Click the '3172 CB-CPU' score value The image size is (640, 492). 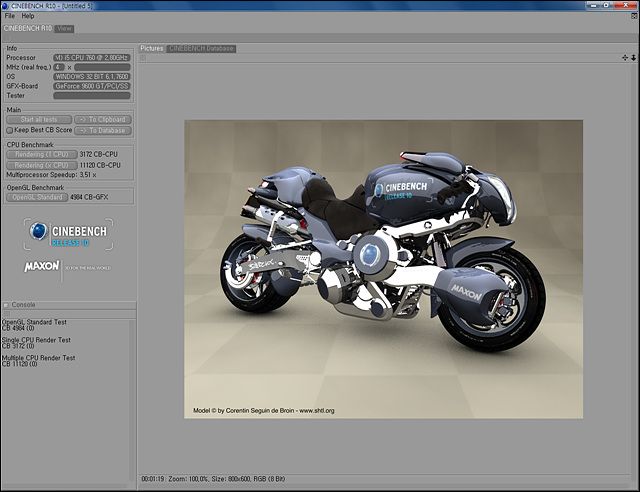tap(98, 154)
